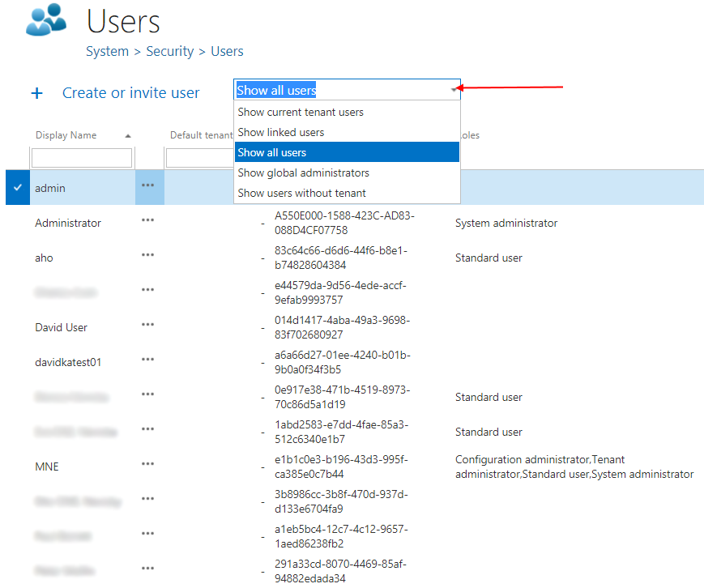Choose 'Show linked users' option
Screen dimensions: 704x588
pos(281,132)
